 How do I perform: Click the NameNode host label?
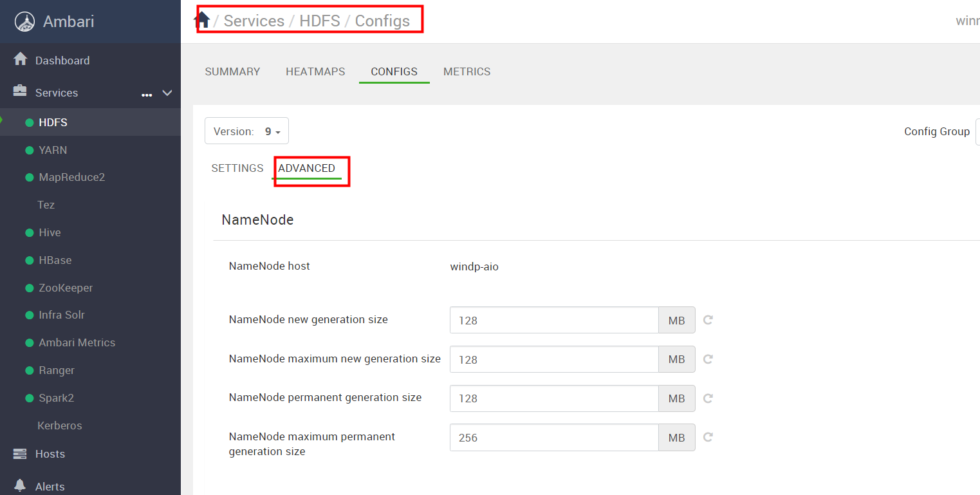click(x=269, y=266)
